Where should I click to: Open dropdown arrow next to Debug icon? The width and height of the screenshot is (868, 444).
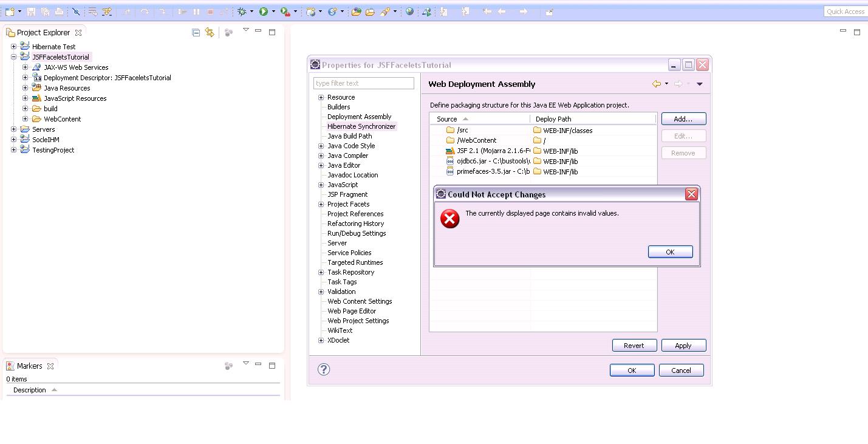click(251, 12)
